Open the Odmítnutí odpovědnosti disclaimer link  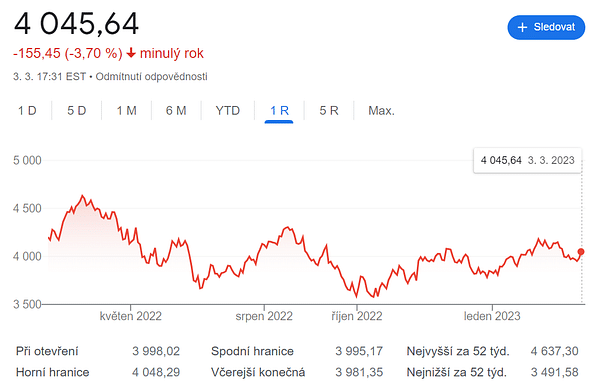pyautogui.click(x=152, y=77)
